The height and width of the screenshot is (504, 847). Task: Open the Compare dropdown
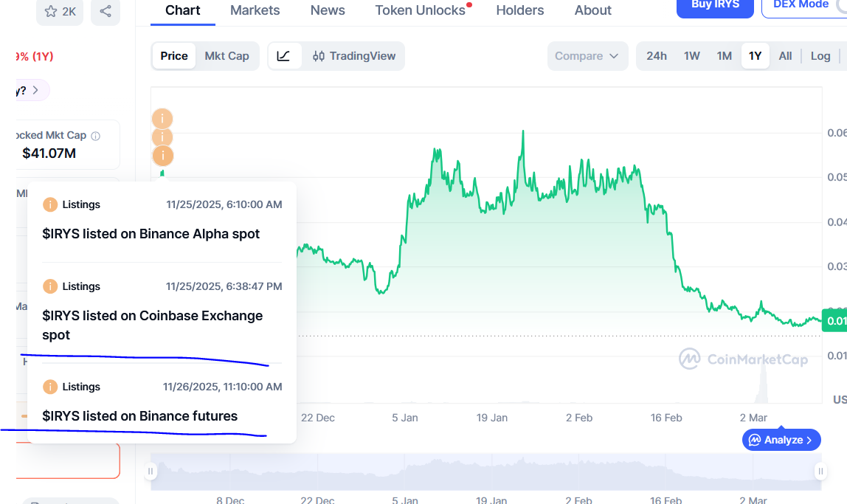pyautogui.click(x=587, y=56)
